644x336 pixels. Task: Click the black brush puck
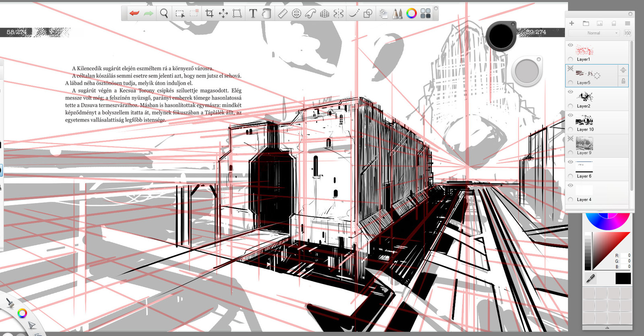coord(501,36)
